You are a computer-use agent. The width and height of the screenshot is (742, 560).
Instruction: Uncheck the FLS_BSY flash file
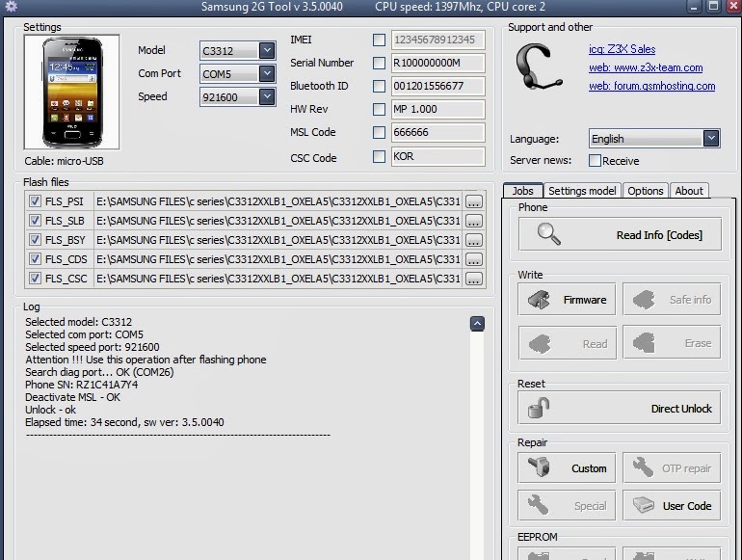tap(35, 240)
